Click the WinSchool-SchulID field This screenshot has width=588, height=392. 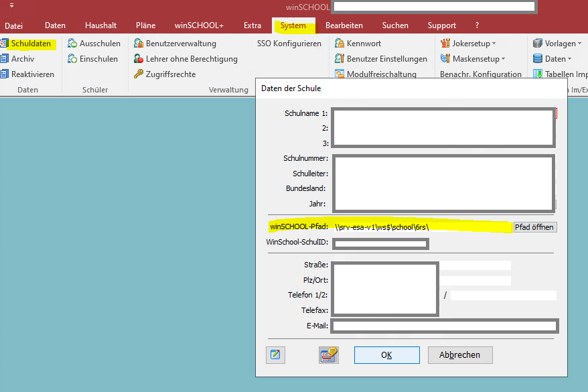point(380,244)
